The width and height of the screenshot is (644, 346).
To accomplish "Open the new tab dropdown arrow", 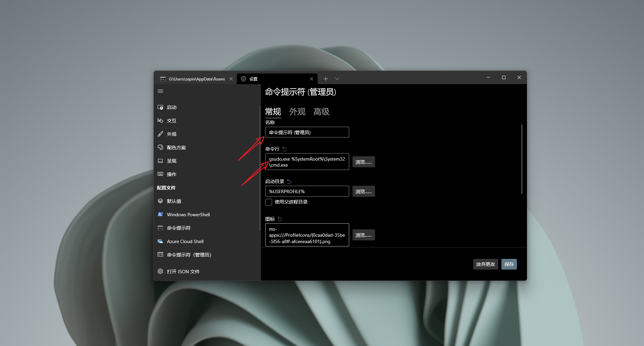I will 337,79.
